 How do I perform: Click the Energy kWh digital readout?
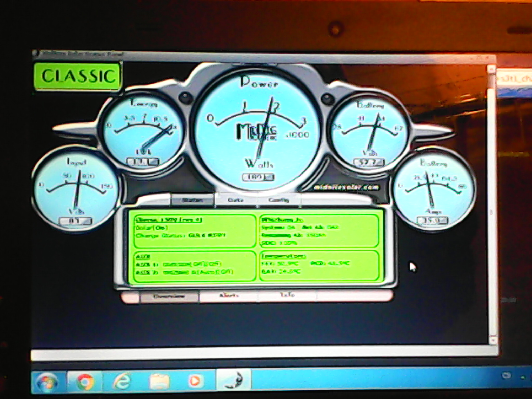click(x=142, y=162)
